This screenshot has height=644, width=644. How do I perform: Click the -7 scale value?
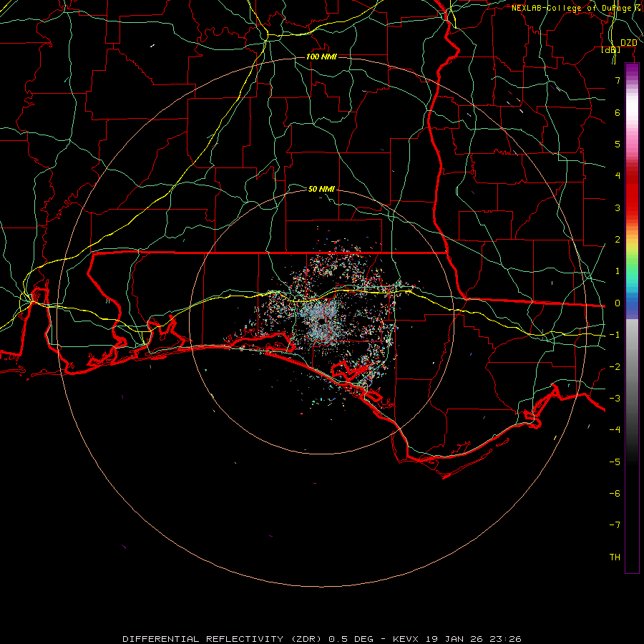(x=615, y=525)
